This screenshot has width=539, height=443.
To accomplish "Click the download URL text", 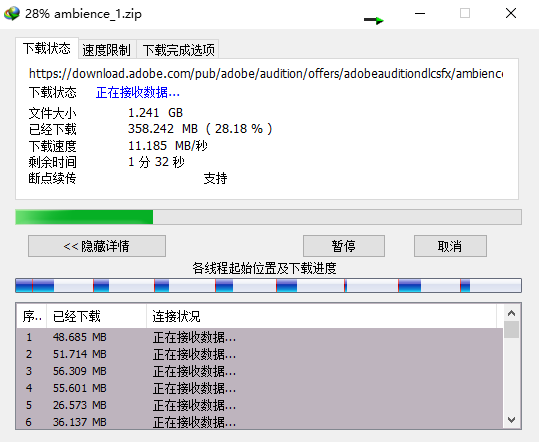I will click(266, 74).
